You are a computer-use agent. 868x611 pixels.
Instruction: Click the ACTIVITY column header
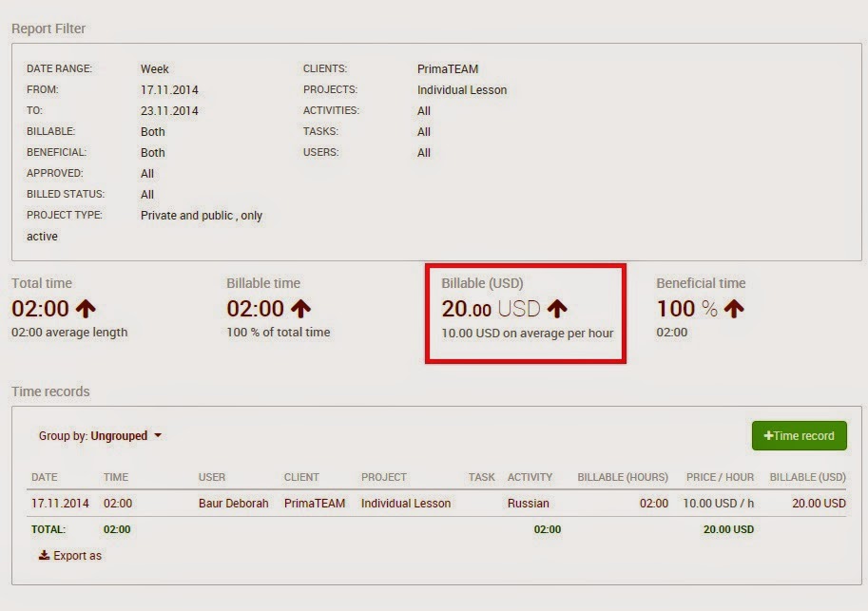[530, 477]
